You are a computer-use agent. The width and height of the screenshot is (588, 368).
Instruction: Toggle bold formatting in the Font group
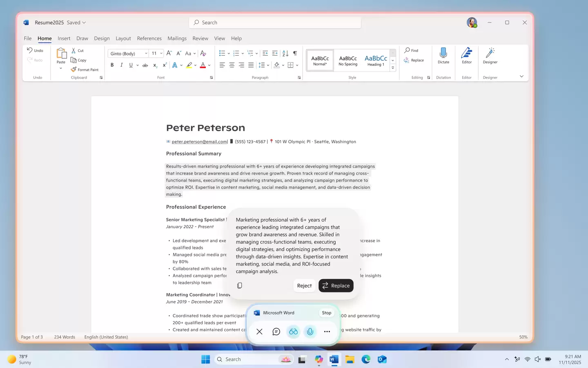[112, 65]
